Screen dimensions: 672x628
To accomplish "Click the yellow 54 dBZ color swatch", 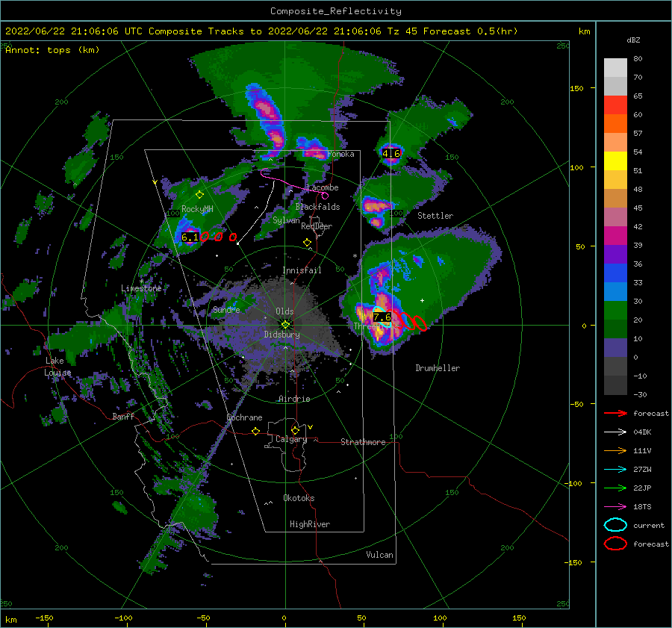I will [x=616, y=161].
